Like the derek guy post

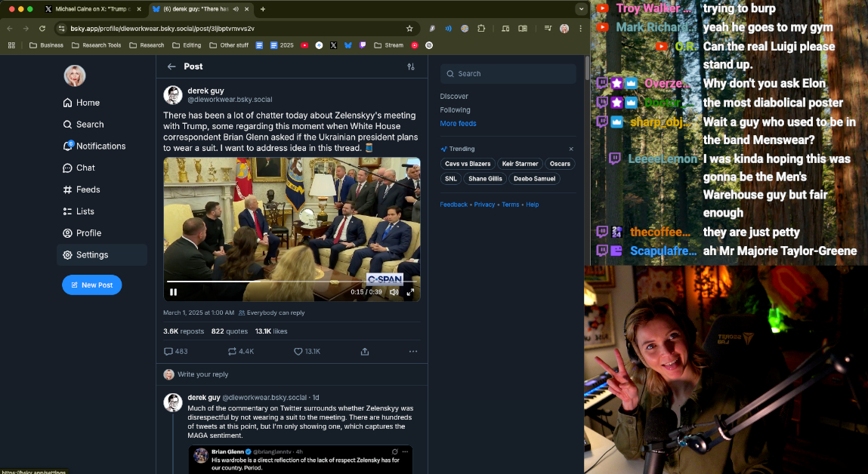click(298, 352)
